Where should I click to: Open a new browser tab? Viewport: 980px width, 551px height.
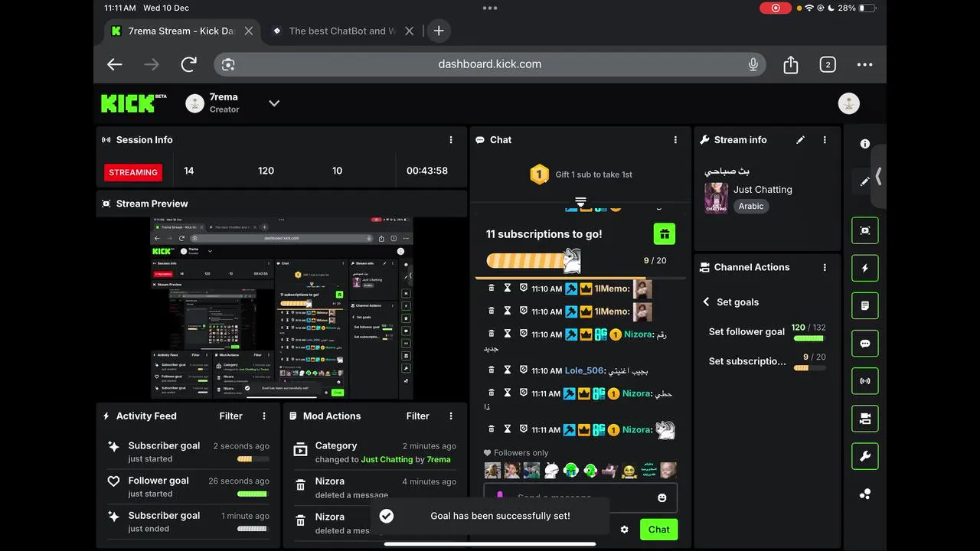click(439, 31)
